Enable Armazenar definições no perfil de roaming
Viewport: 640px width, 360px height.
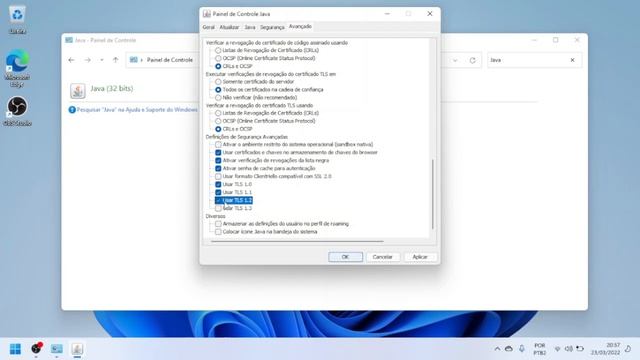[x=218, y=224]
